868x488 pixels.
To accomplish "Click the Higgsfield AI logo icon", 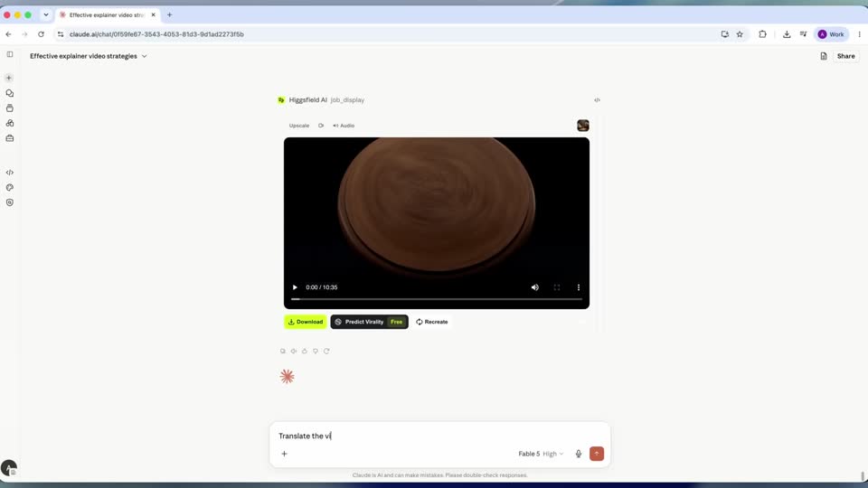I will click(281, 100).
